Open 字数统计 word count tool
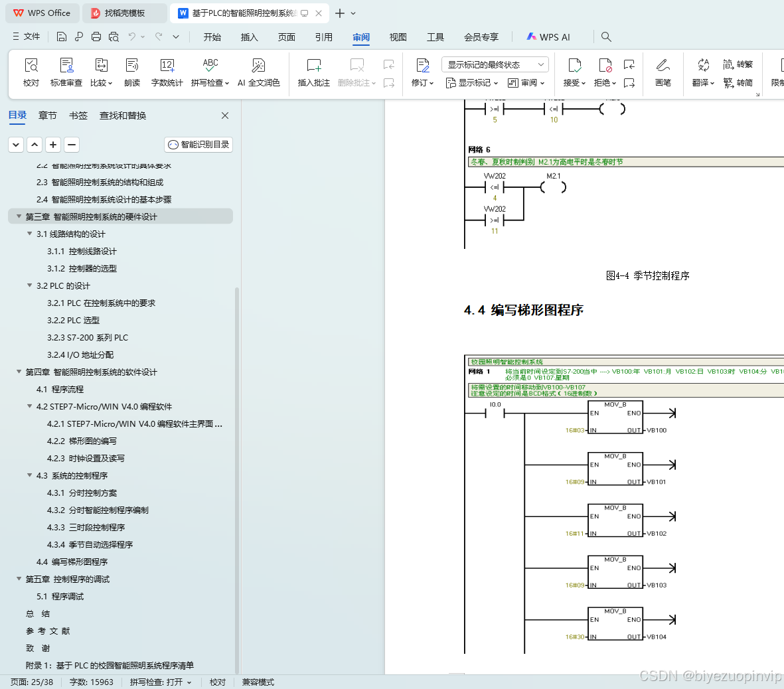 [x=167, y=72]
